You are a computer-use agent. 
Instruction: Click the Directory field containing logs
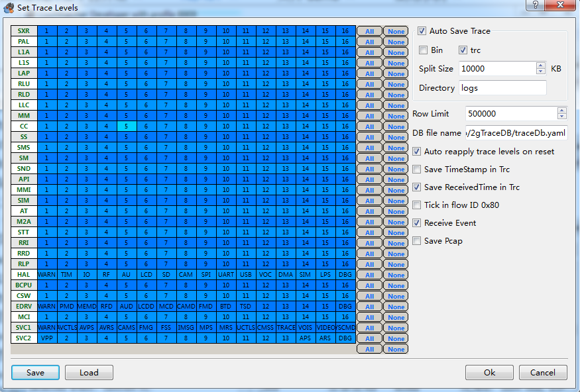click(x=502, y=88)
